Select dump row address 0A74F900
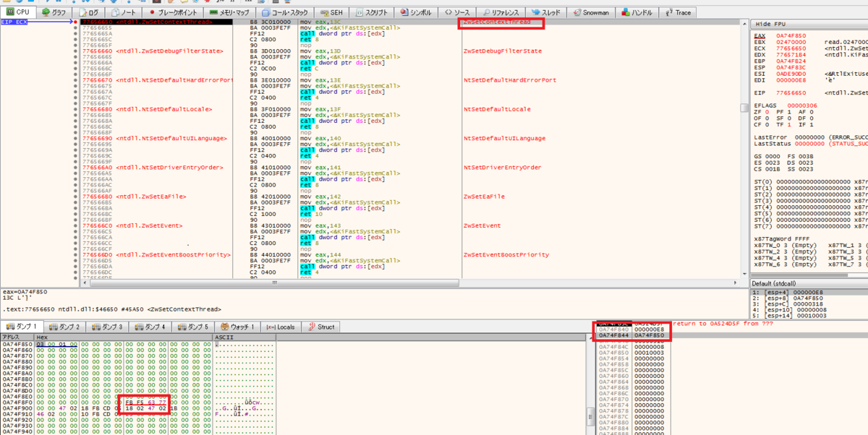868x435 pixels. pyautogui.click(x=17, y=407)
